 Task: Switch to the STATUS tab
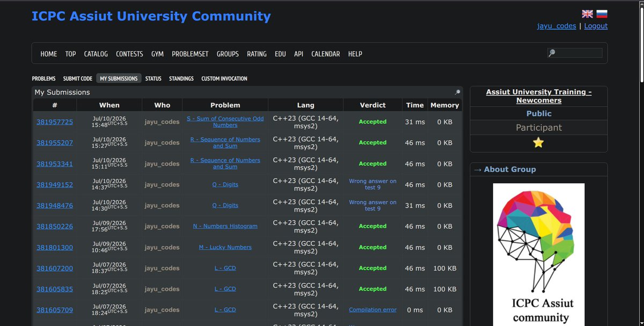(153, 78)
